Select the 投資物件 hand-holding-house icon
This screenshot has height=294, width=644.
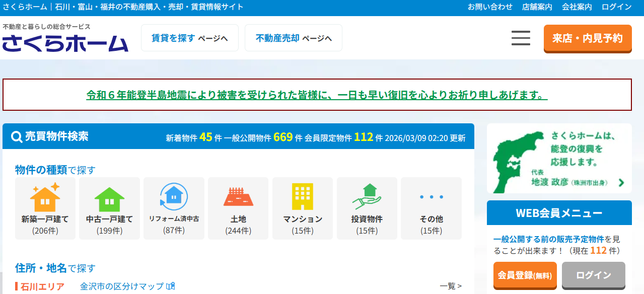tap(367, 196)
